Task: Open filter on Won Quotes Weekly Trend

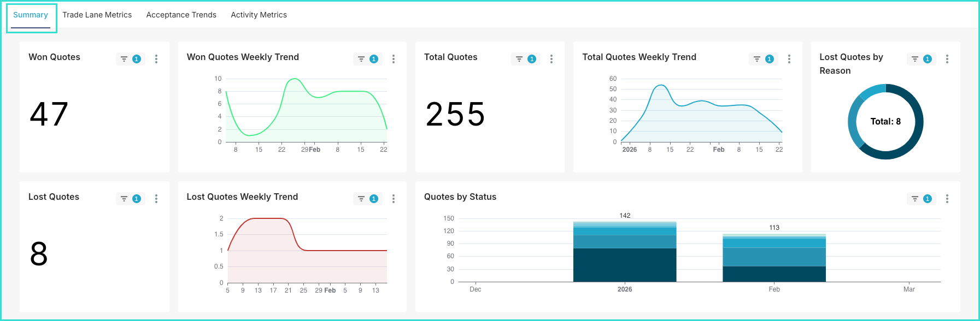Action: click(361, 59)
